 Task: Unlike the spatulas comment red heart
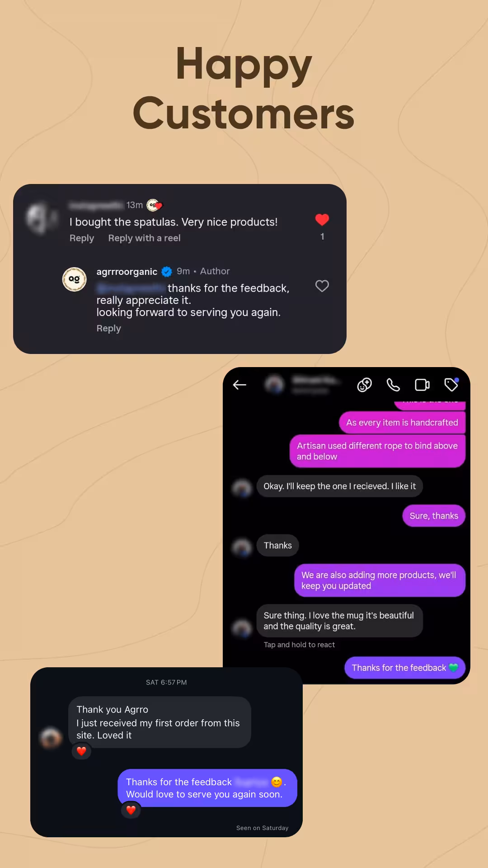(x=322, y=220)
